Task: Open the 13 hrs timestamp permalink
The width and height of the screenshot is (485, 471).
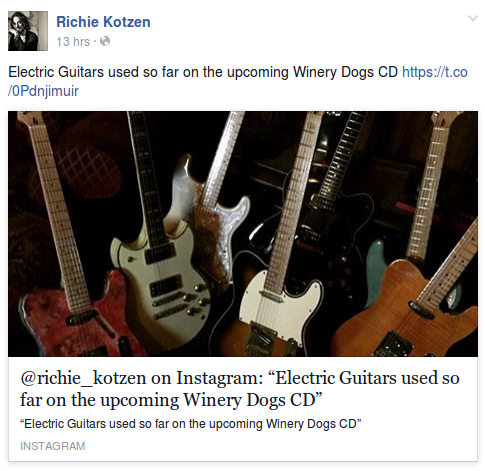Action: click(73, 42)
